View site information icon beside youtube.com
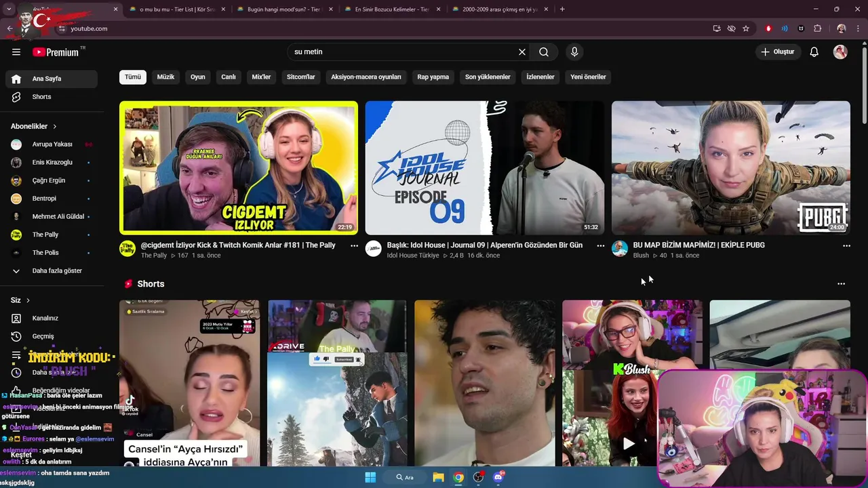 pos(62,28)
